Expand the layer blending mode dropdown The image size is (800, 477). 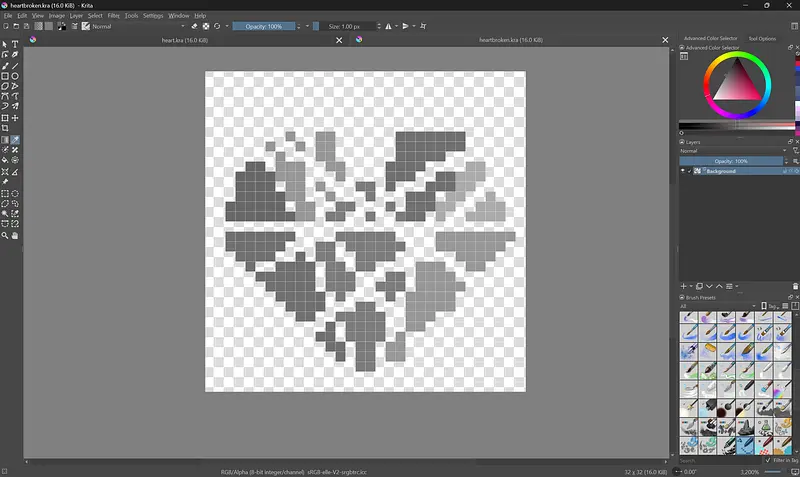pyautogui.click(x=730, y=151)
